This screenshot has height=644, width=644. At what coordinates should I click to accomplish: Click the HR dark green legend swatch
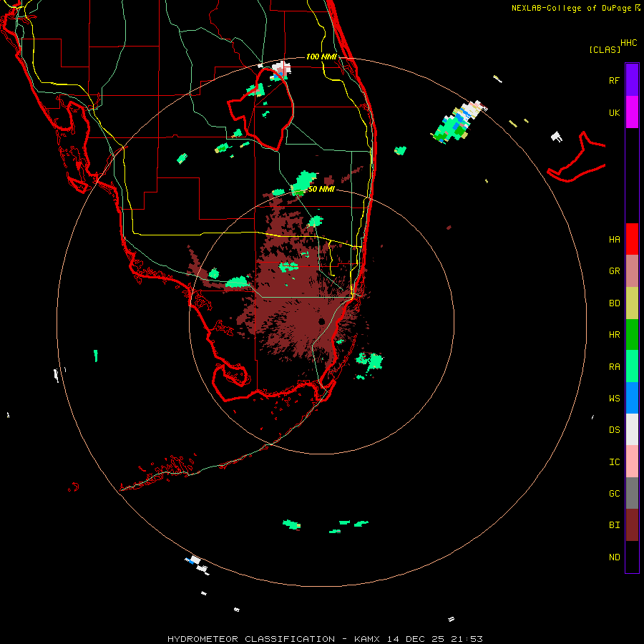click(632, 335)
